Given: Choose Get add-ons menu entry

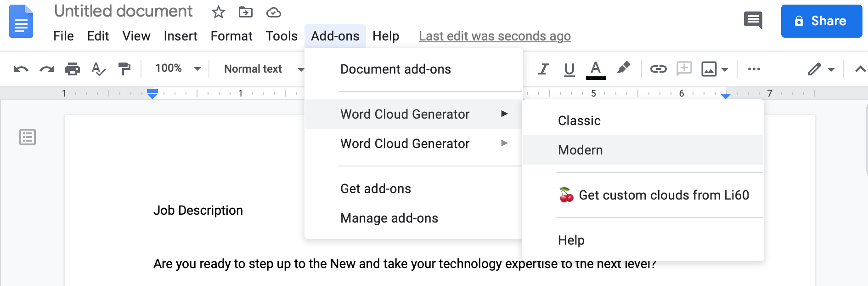Looking at the screenshot, I should pos(376,189).
